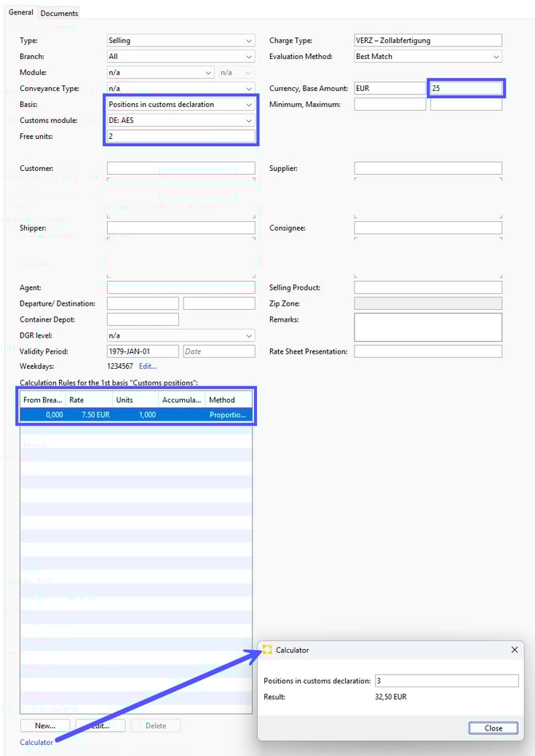Screen dimensions: 535x756
Task: Open the Conveyance Type dropdown
Action: click(180, 89)
